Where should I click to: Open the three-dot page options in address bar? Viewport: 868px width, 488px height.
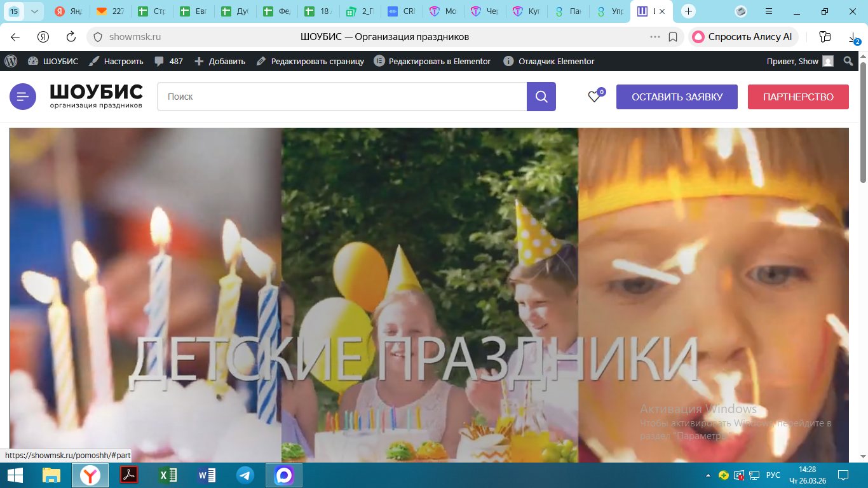click(x=655, y=37)
